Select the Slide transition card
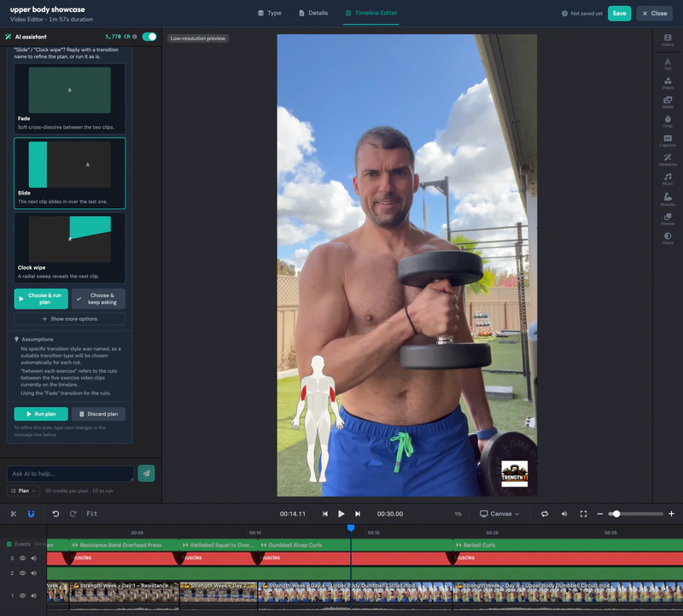The height and width of the screenshot is (616, 683). tap(70, 173)
